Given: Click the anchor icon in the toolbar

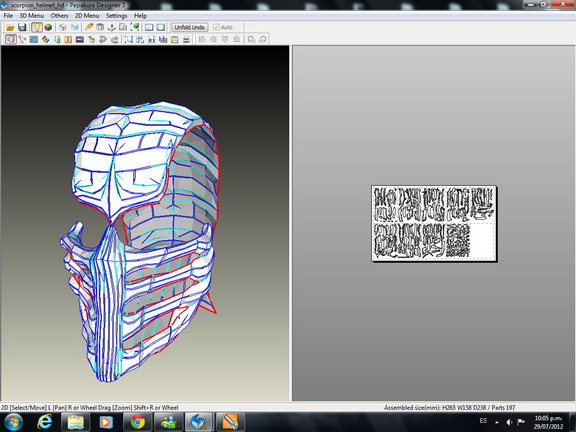Looking at the screenshot, I should pyautogui.click(x=112, y=27).
